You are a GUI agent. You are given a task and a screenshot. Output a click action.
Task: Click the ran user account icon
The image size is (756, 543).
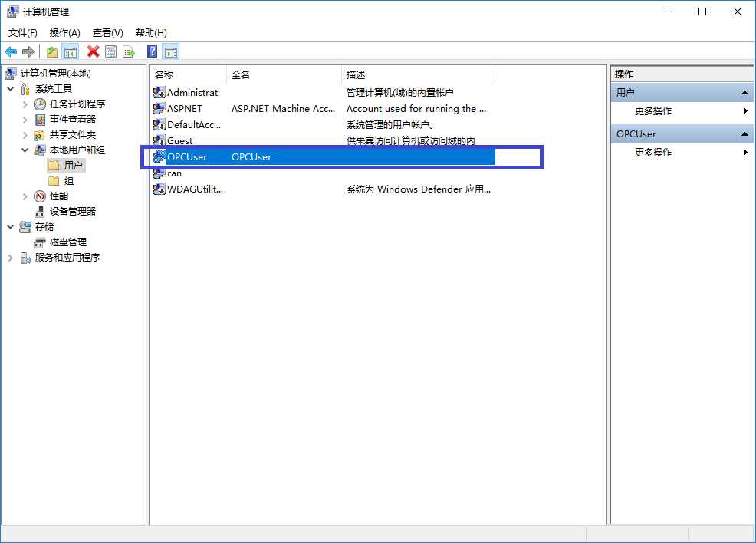pos(159,173)
